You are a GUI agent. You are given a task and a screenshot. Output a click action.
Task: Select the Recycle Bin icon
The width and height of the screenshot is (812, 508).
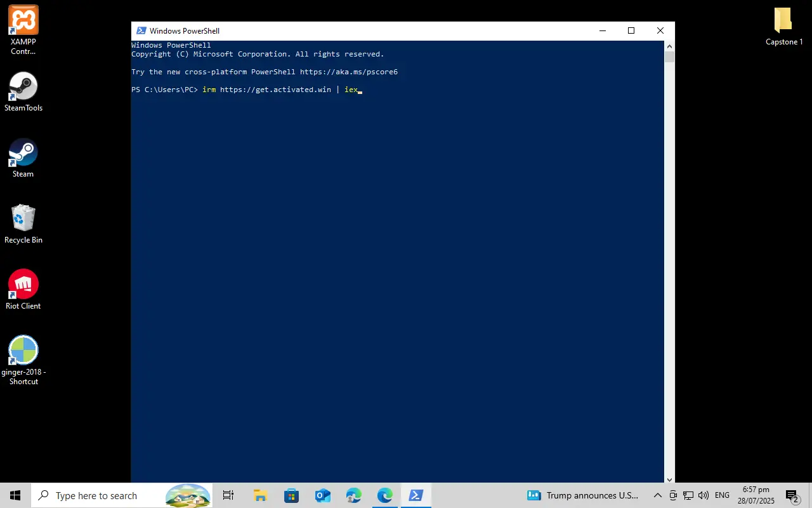[23, 224]
